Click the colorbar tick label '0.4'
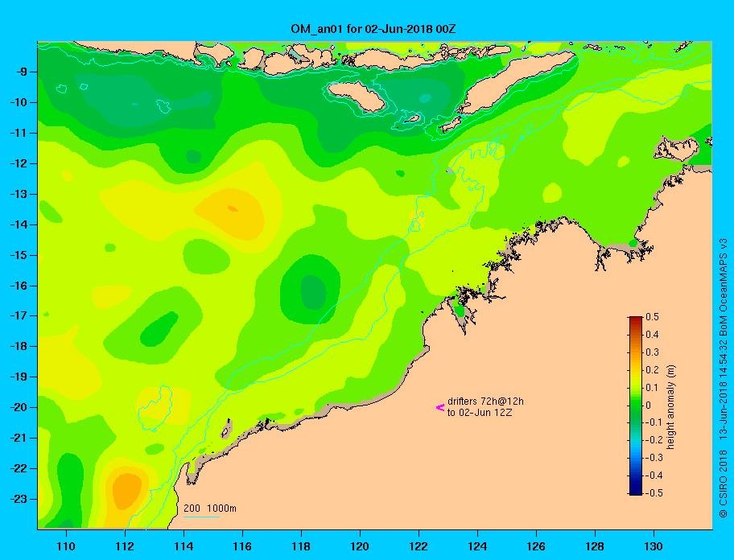 [652, 335]
